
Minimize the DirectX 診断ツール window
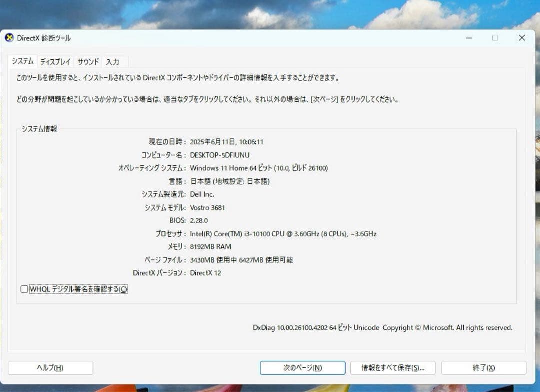tap(468, 37)
